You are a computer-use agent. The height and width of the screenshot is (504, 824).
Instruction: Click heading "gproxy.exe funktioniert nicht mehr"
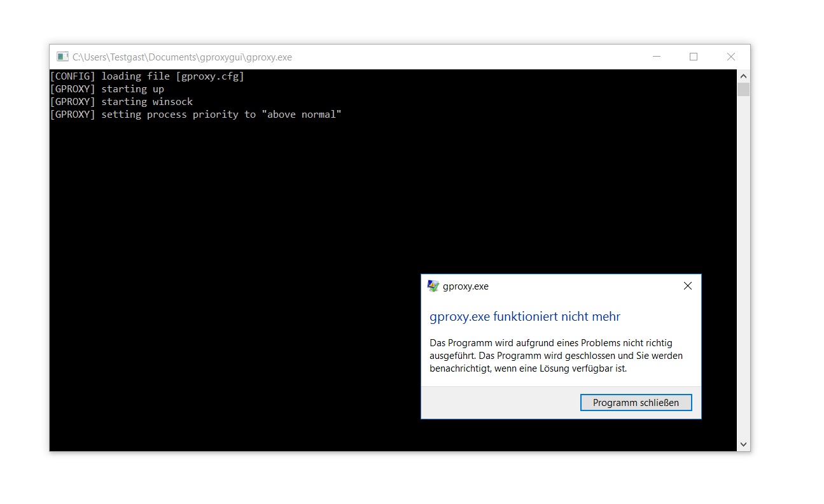(525, 316)
